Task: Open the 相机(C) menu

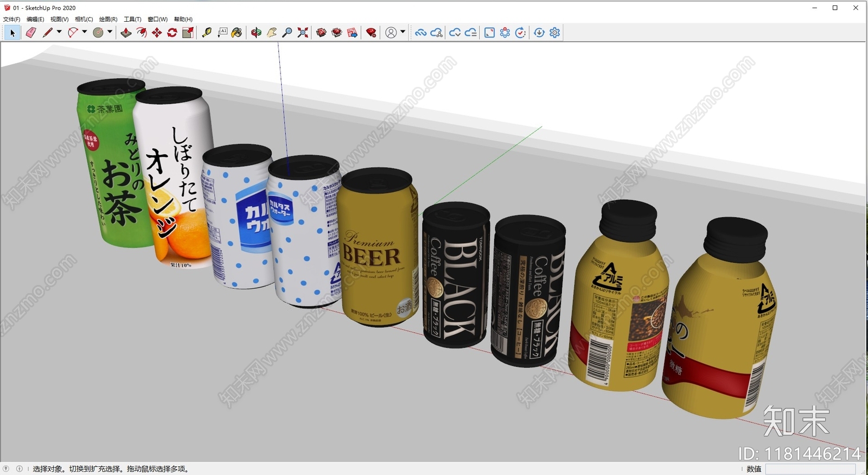Action: [x=84, y=19]
